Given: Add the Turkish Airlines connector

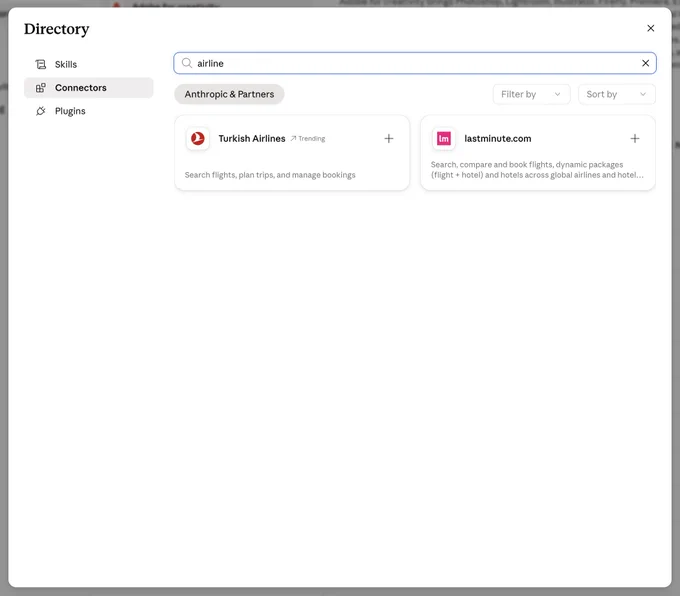Looking at the screenshot, I should coord(389,139).
